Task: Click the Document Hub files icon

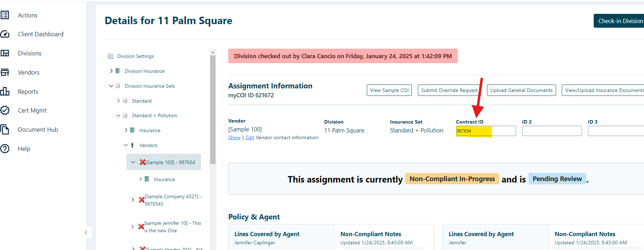Action: (x=5, y=130)
